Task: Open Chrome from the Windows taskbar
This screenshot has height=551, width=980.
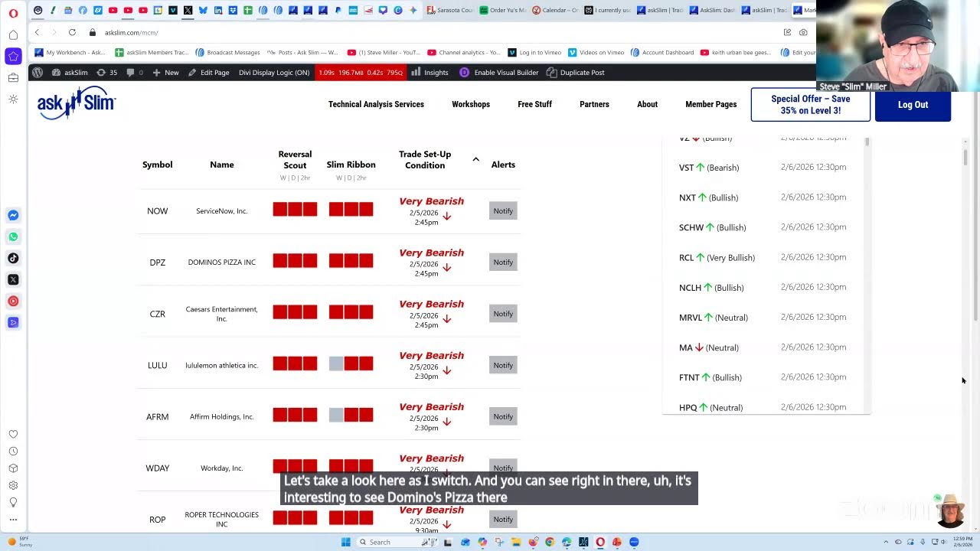Action: coord(550,542)
